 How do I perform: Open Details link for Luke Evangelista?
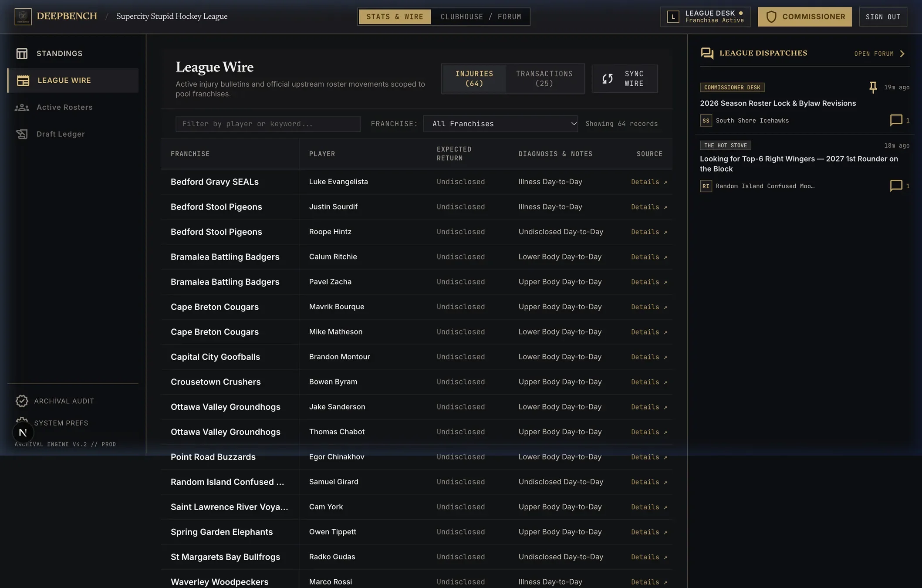click(x=649, y=182)
